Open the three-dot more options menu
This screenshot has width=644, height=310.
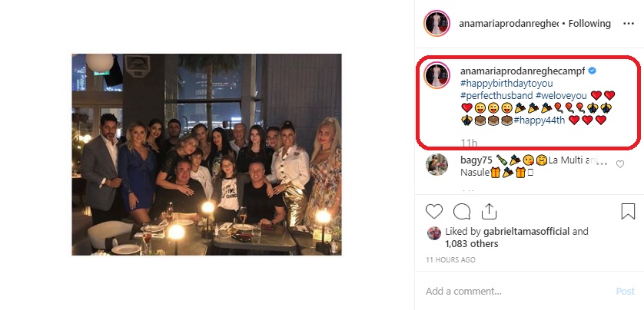coord(628,24)
